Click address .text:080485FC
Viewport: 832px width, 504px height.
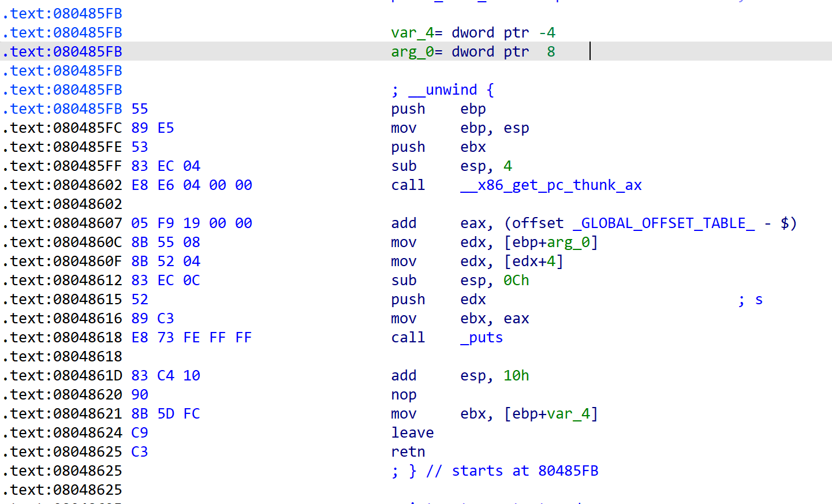(x=62, y=128)
